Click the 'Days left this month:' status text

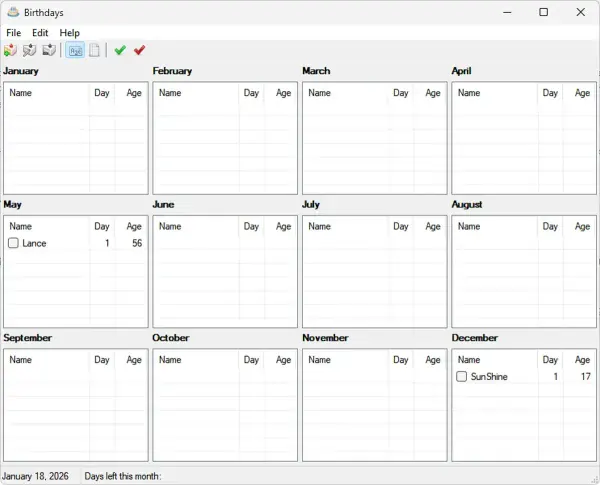(123, 476)
